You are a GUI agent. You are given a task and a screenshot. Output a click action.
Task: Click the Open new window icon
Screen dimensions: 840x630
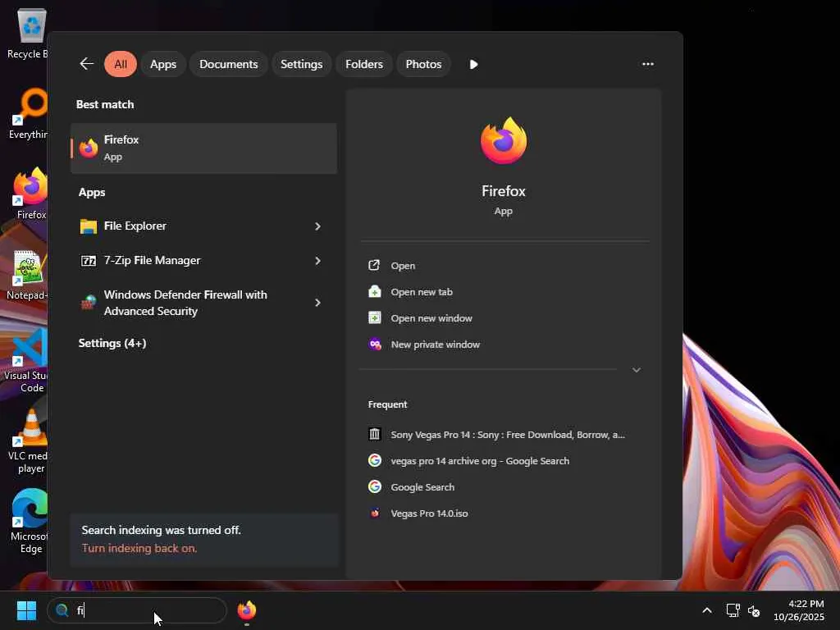point(374,317)
